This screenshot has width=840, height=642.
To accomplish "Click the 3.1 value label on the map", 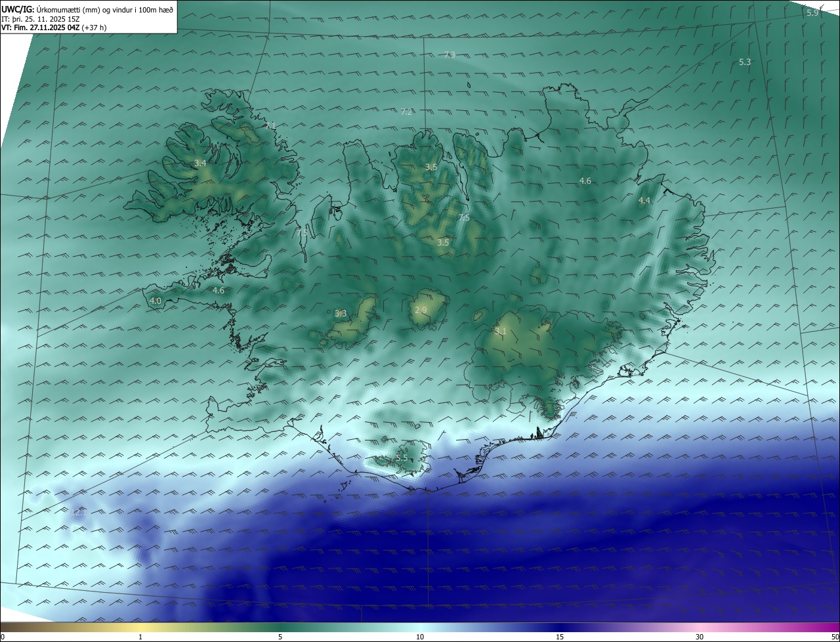I will click(501, 331).
